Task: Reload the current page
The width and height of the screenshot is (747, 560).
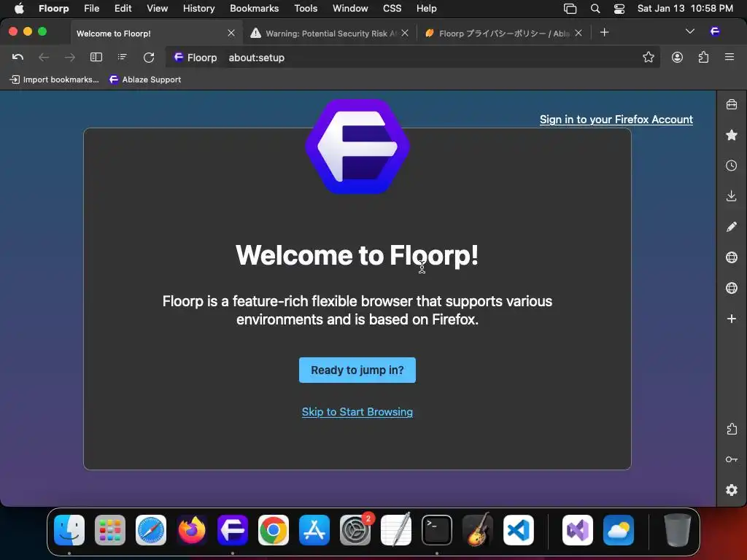Action: pyautogui.click(x=149, y=57)
